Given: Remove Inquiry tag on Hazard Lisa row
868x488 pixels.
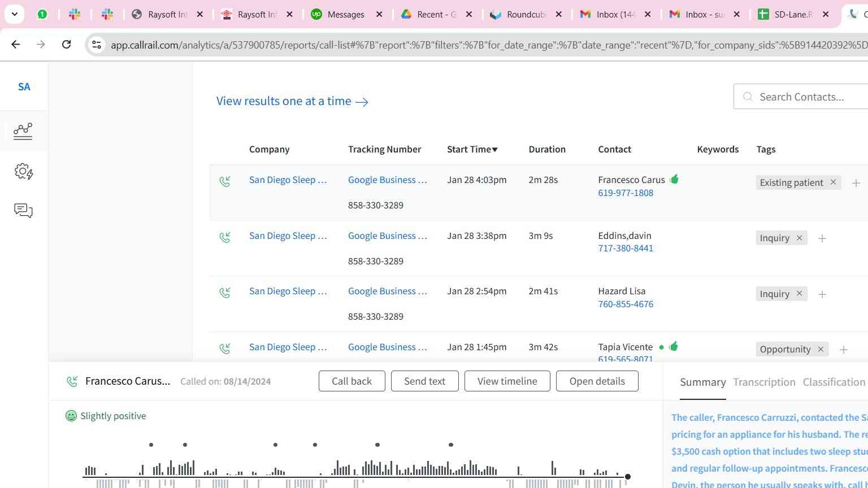Looking at the screenshot, I should click(x=799, y=293).
